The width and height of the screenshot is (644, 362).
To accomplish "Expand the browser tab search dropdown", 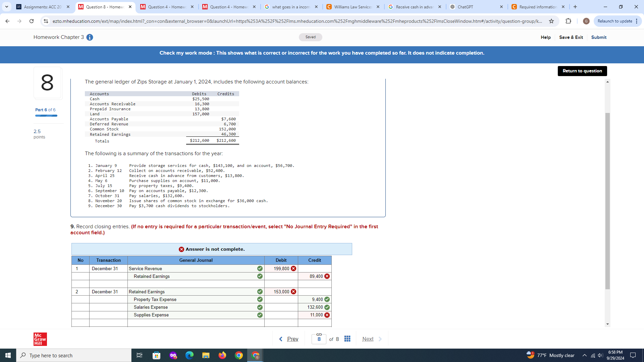I will tap(6, 7).
